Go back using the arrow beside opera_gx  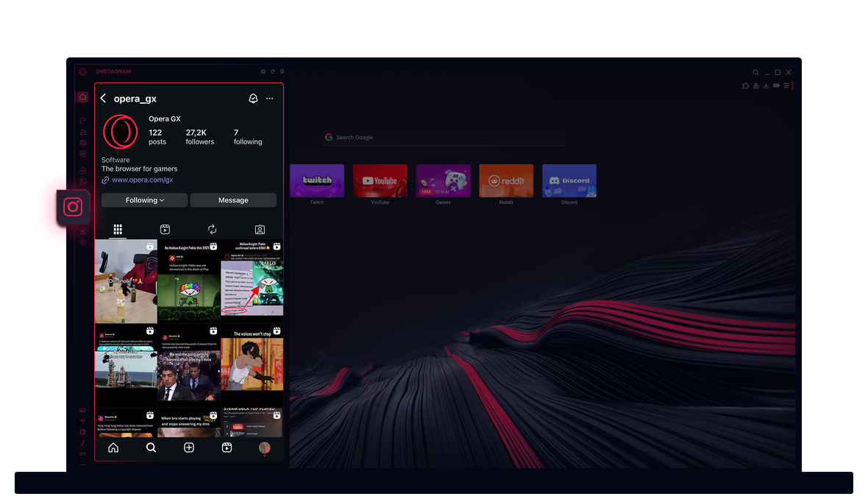point(103,99)
